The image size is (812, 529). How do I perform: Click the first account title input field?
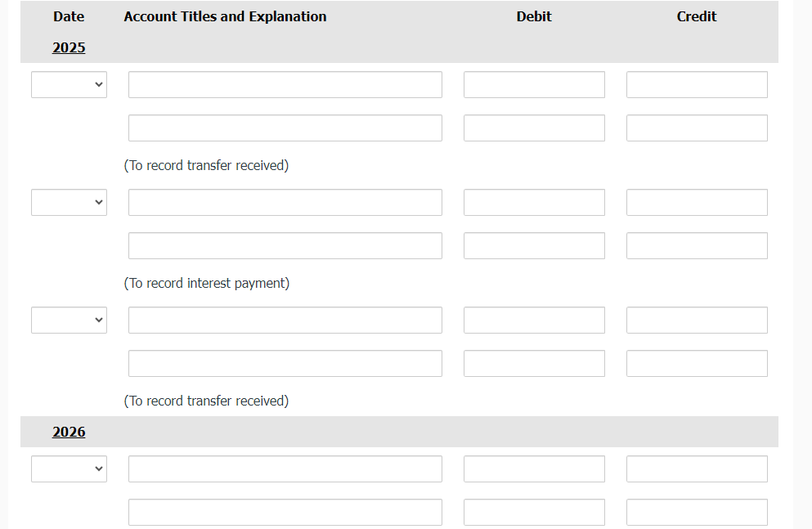[x=285, y=84]
